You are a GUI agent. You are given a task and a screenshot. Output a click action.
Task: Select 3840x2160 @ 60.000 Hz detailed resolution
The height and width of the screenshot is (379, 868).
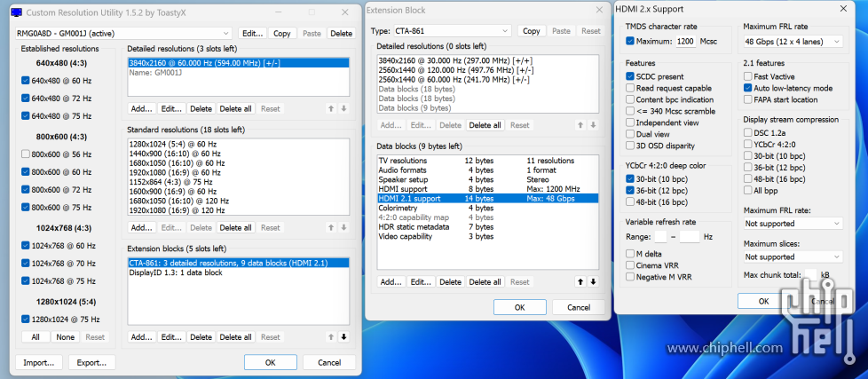239,63
